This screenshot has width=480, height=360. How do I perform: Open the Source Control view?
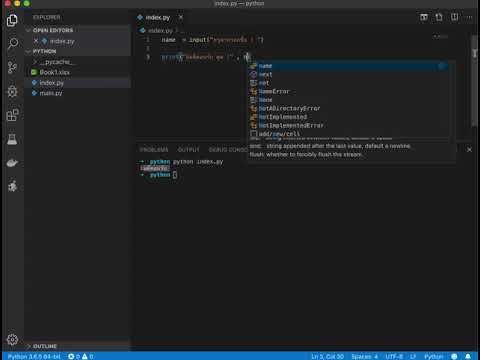12,68
